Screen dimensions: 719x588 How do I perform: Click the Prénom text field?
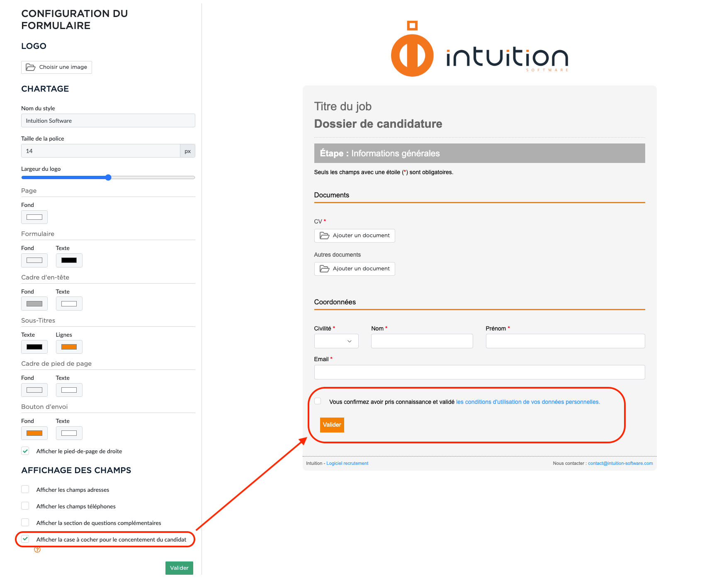point(566,341)
